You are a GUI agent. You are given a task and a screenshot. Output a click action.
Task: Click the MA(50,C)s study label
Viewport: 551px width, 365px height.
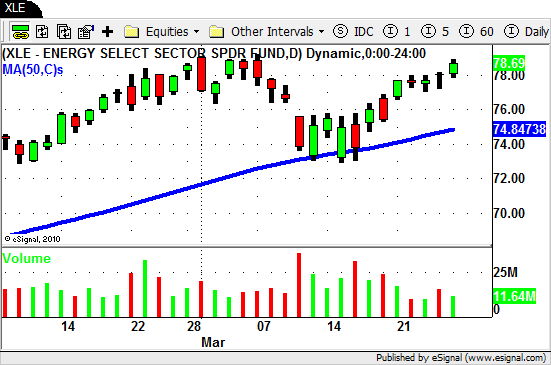click(x=33, y=70)
